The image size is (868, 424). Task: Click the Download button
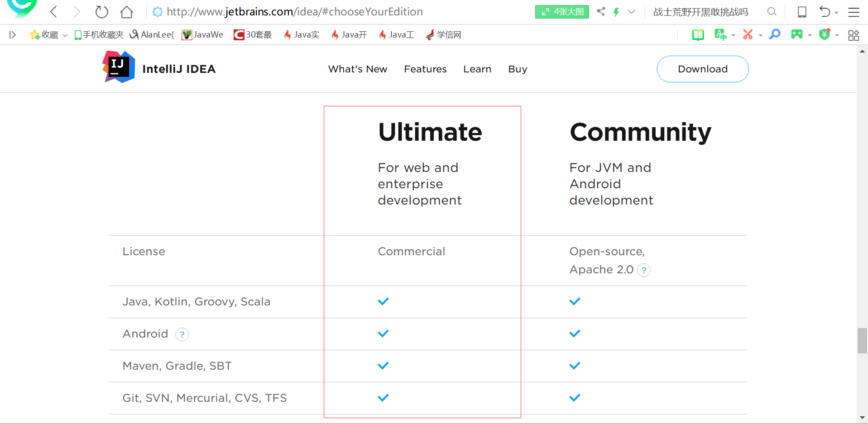[x=703, y=69]
